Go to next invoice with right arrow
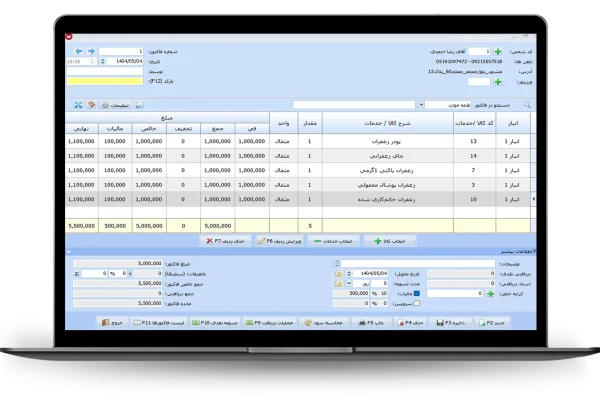 (91, 51)
